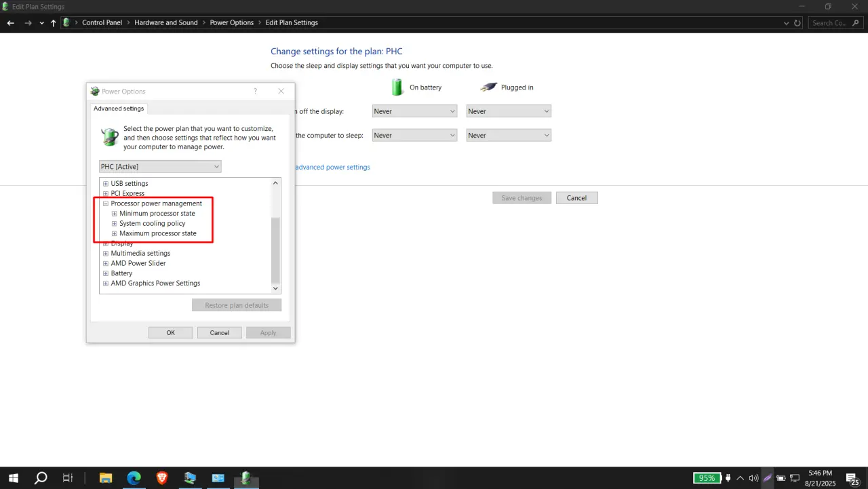Open display-off On battery dropdown
Viewport: 868px width, 489px height.
[x=414, y=111]
